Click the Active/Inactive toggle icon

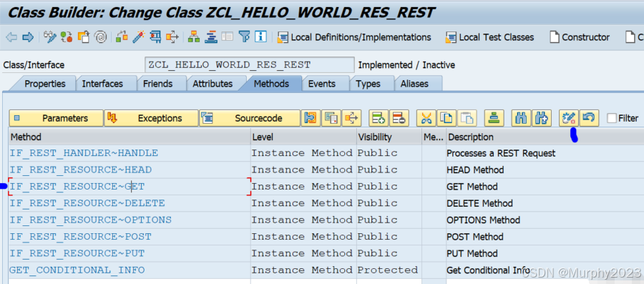coord(67,37)
